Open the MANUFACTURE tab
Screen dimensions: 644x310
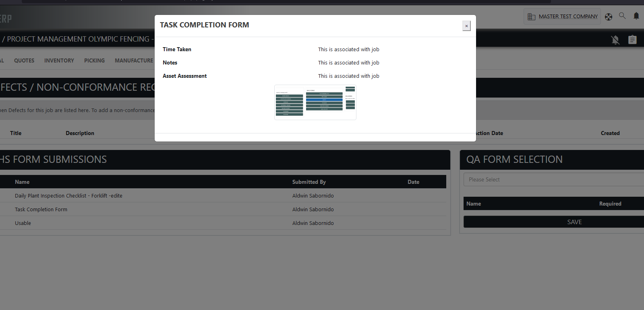tap(134, 60)
